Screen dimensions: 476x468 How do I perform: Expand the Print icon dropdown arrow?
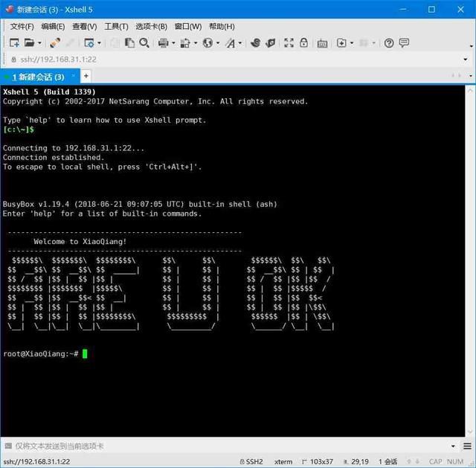173,43
